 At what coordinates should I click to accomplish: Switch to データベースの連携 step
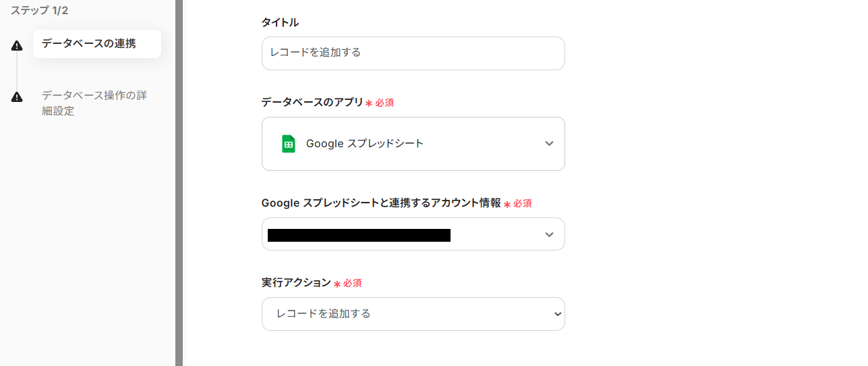pos(89,44)
